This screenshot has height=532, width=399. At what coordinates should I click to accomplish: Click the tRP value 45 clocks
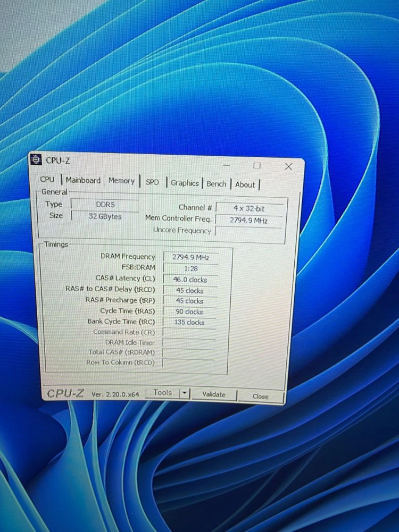coord(189,301)
